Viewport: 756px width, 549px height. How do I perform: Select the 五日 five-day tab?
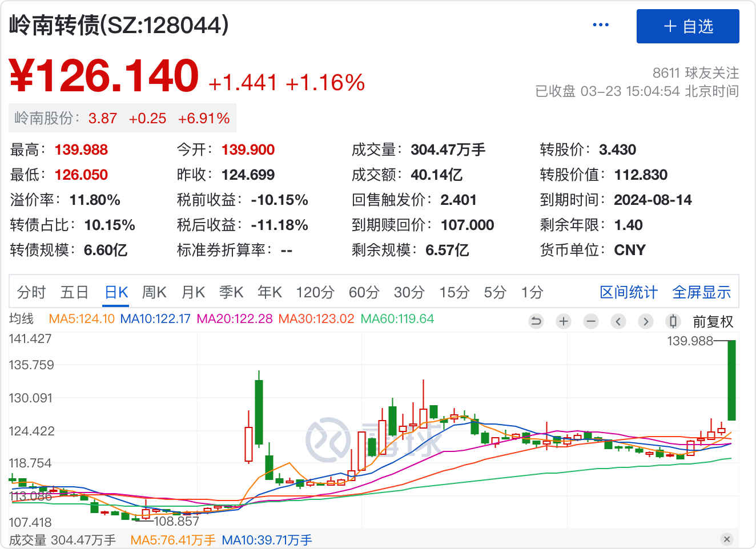pos(75,292)
